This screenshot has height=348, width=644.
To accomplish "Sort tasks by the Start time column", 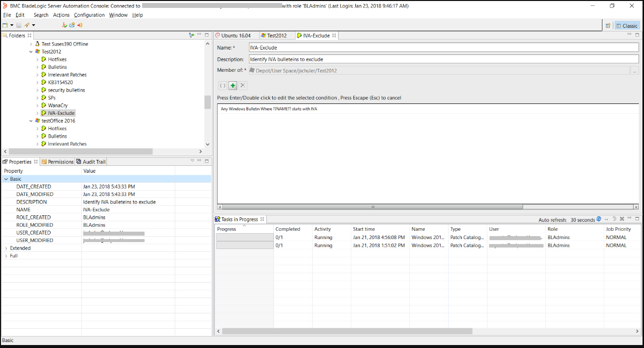I will (380, 229).
